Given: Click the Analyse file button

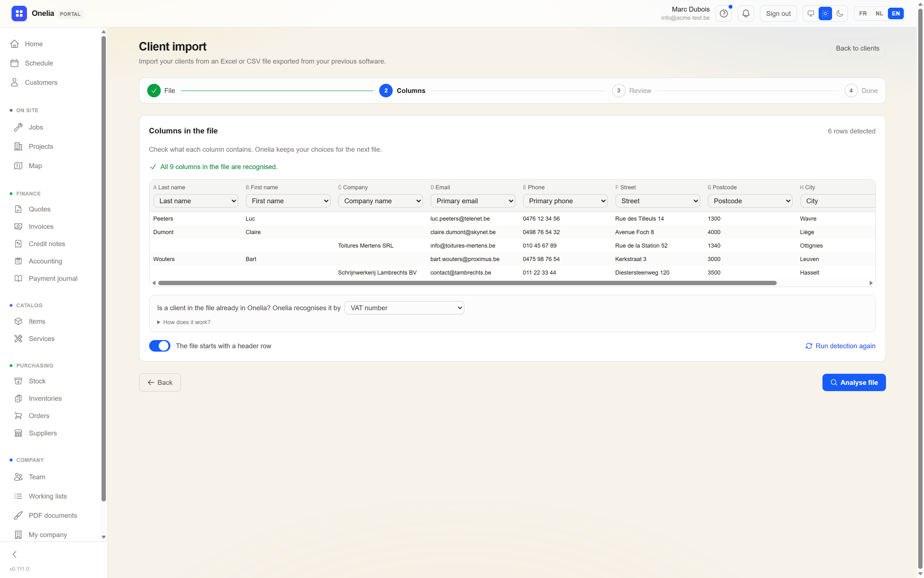Looking at the screenshot, I should (854, 382).
